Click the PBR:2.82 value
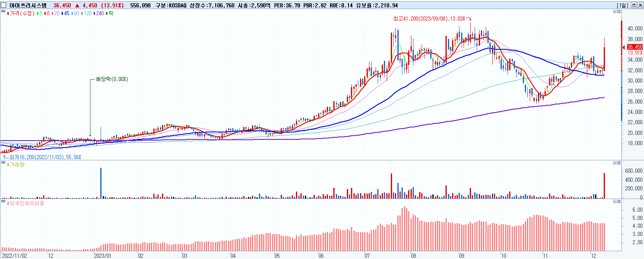This screenshot has height=259, width=644. [315, 5]
